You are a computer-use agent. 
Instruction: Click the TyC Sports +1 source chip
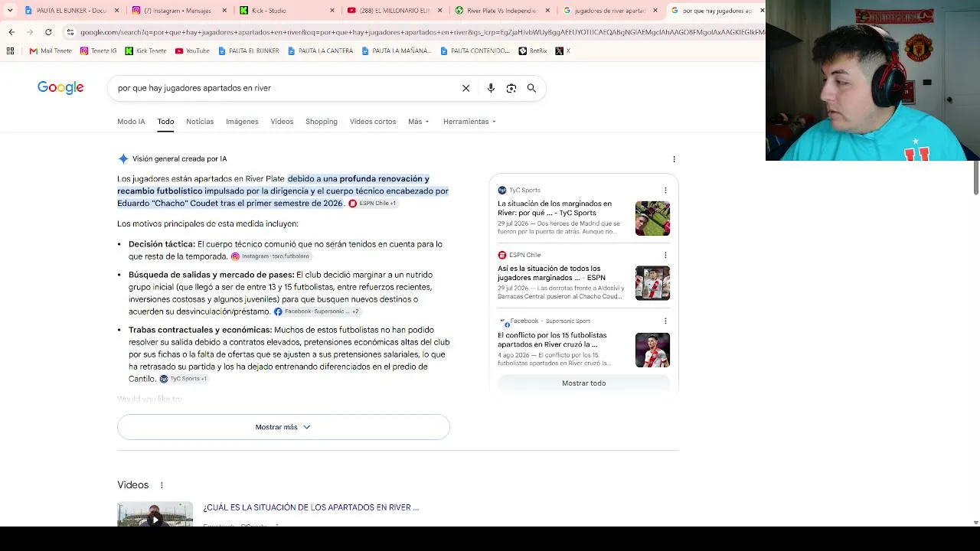[184, 379]
